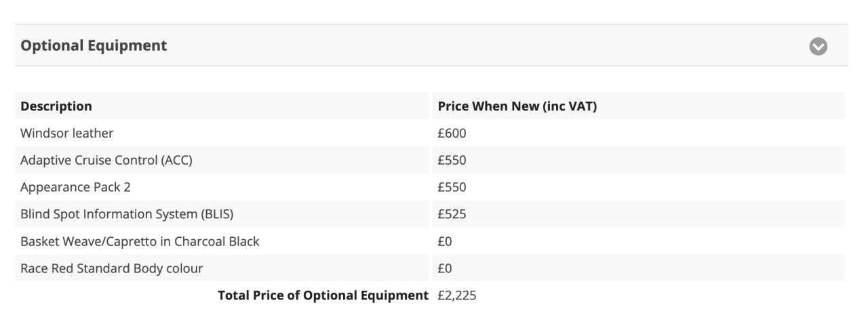Click the £0 price for Race Red colour

[x=445, y=268]
